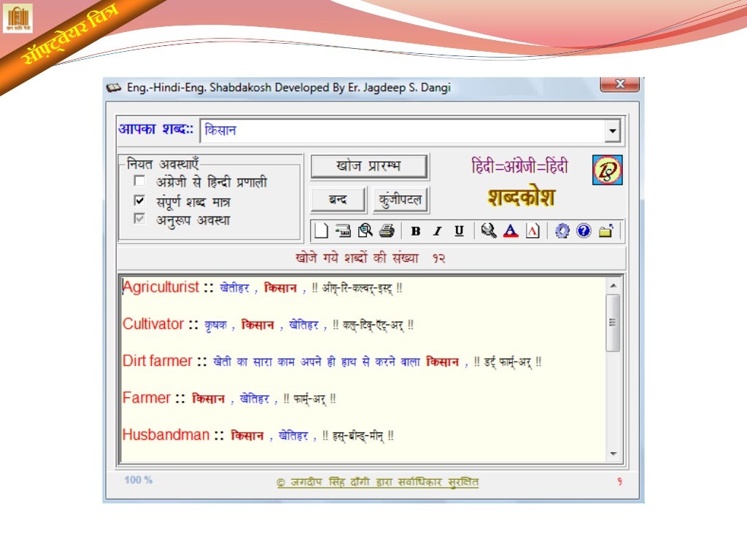
Task: Click 'हिंदी=अंग्रेजी=हिंदी' heading text
Action: click(519, 166)
